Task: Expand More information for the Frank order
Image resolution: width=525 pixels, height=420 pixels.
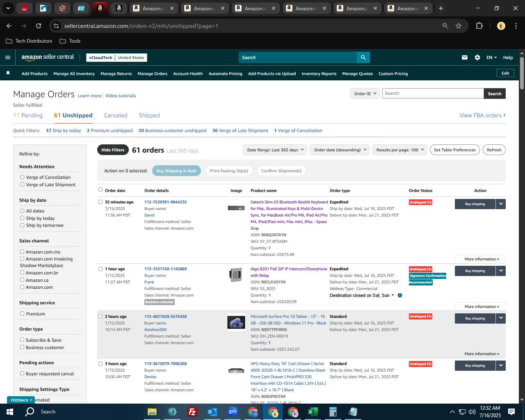Action: (x=481, y=306)
